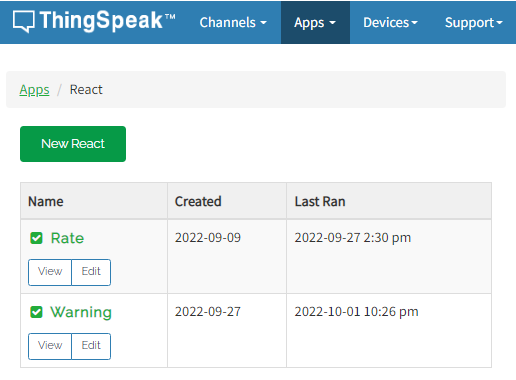
Task: Open the Warning react link
Action: click(x=81, y=312)
